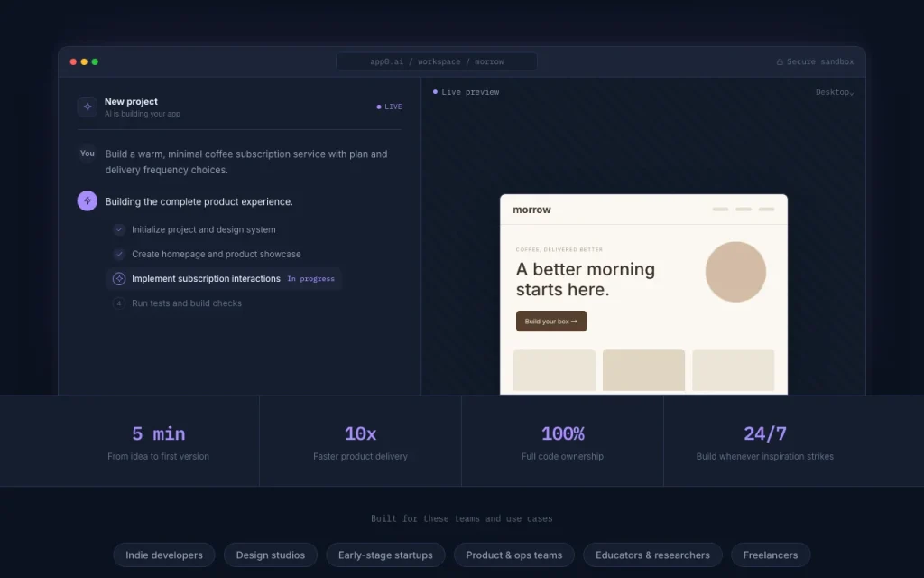Click checkmark icon for Create homepage step
Image resolution: width=924 pixels, height=578 pixels.
[x=119, y=254]
